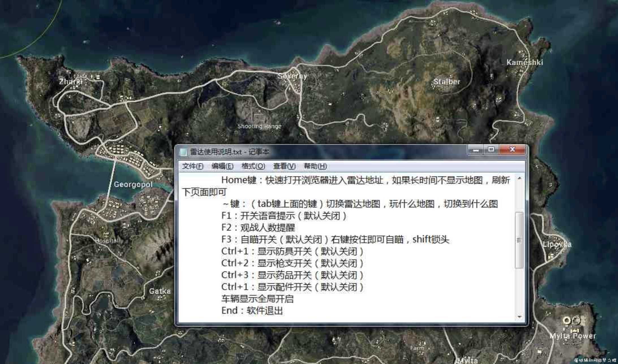Open the 查看(V) menu in Notepad
The height and width of the screenshot is (364, 618).
tap(284, 166)
